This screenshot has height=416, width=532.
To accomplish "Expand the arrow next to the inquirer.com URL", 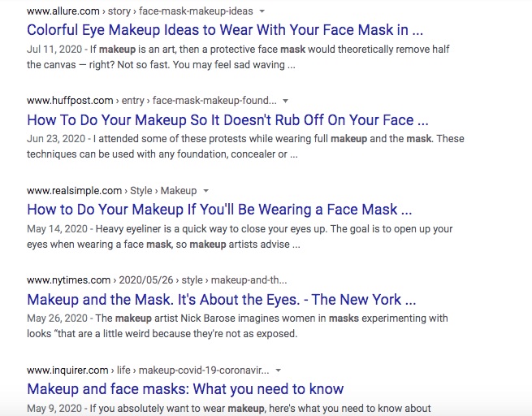I will point(279,370).
